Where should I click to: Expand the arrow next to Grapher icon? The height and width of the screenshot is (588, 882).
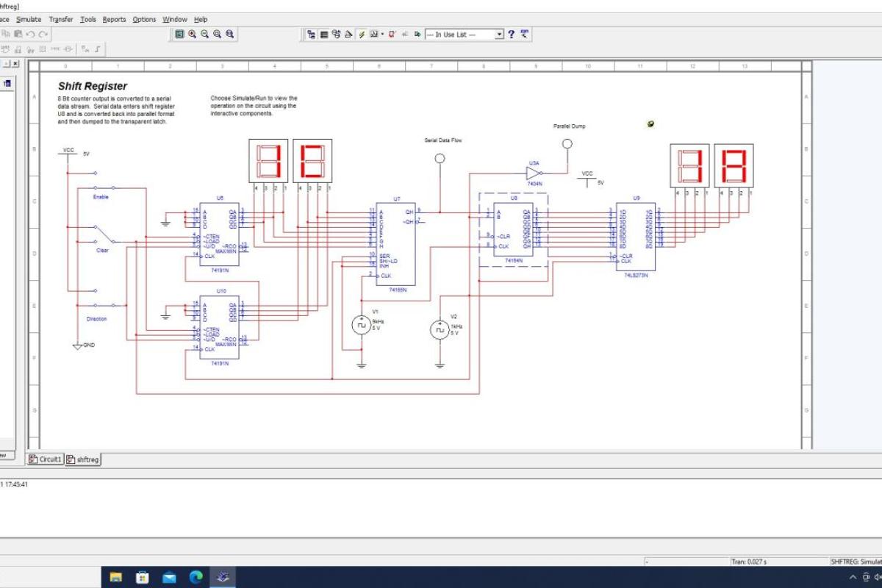point(382,34)
